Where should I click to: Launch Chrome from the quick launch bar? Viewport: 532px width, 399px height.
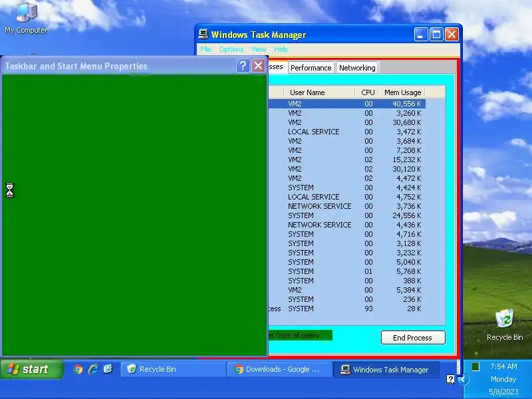(78, 369)
